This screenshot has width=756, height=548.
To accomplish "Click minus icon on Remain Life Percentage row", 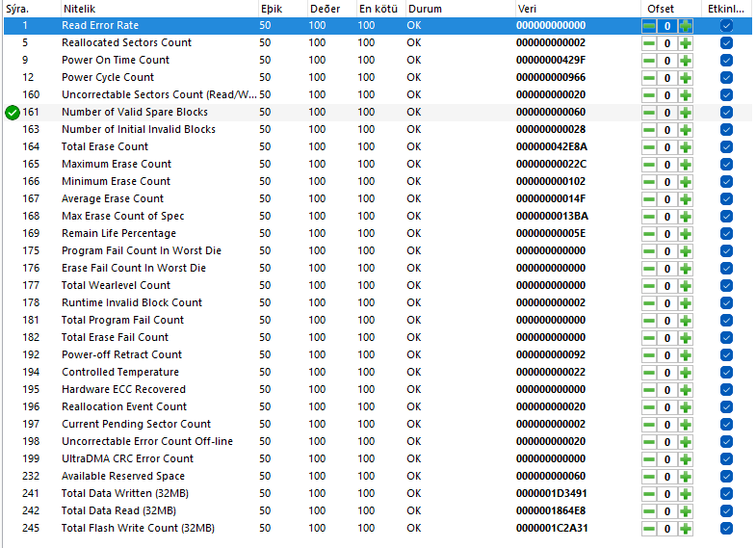I will [x=649, y=234].
